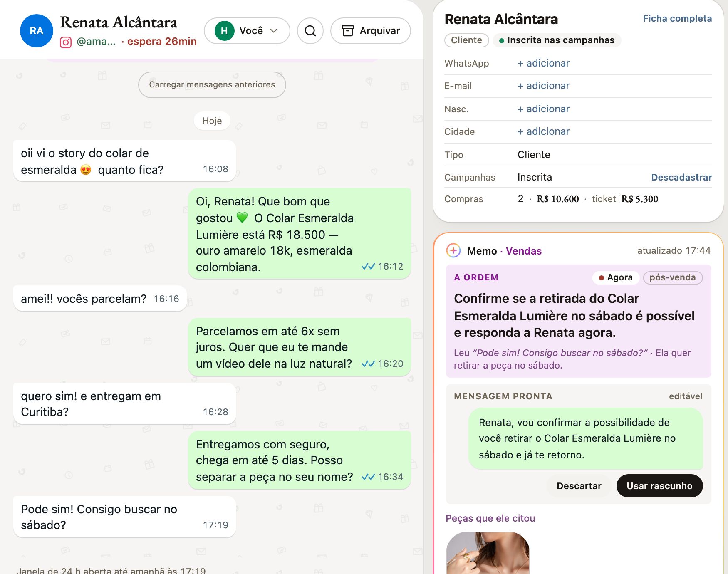Click Usar rascunho button
728x574 pixels.
tap(659, 486)
